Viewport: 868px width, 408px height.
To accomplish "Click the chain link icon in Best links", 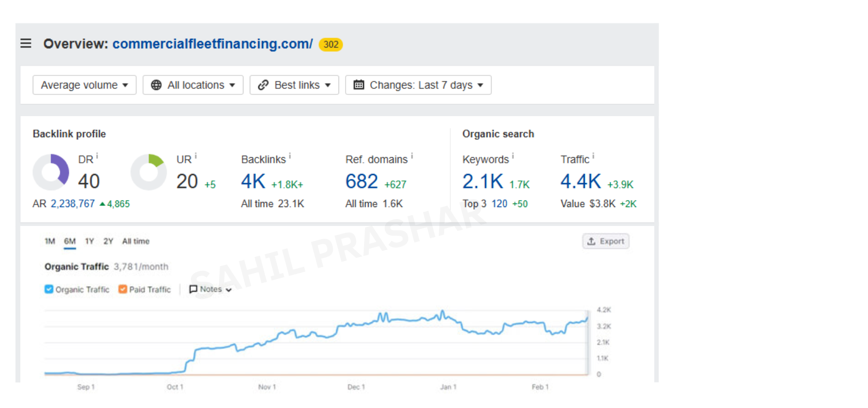I will [263, 85].
